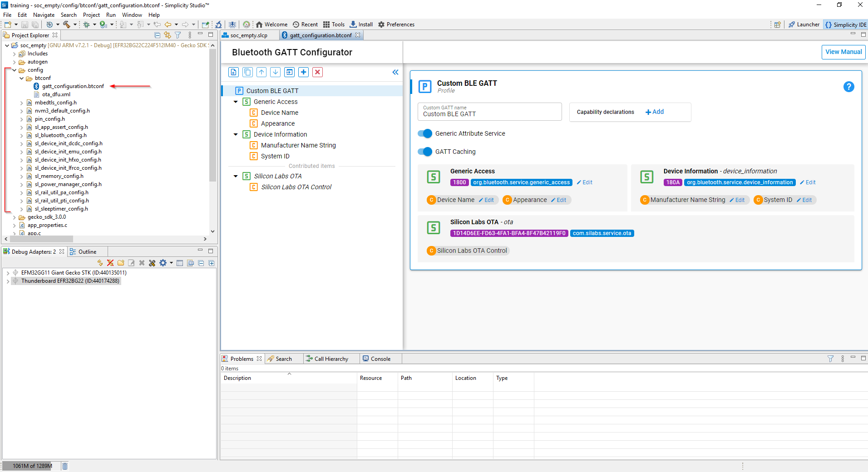Click the Link with Editor icon in Project Explorer
Image resolution: width=868 pixels, height=472 pixels.
coord(168,35)
